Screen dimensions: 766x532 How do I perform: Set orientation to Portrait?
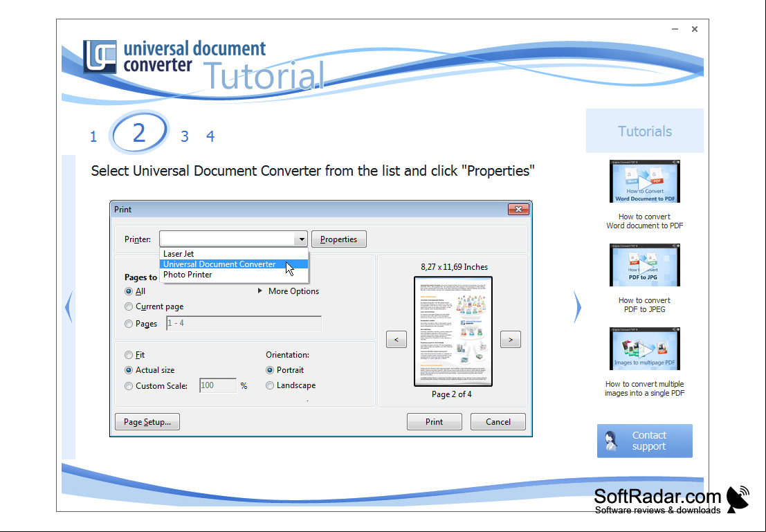(270, 370)
